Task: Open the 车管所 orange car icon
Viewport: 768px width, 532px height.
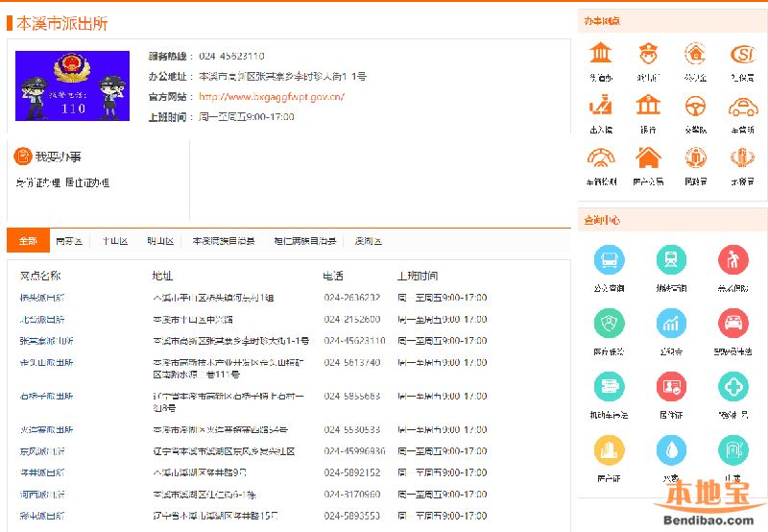Action: 742,106
